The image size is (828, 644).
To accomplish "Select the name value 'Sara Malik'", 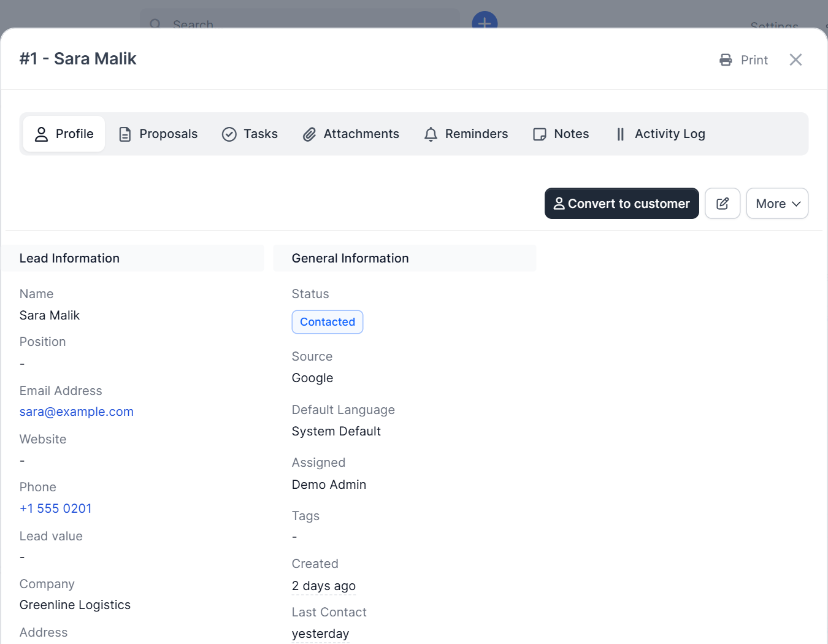I will coord(50,315).
